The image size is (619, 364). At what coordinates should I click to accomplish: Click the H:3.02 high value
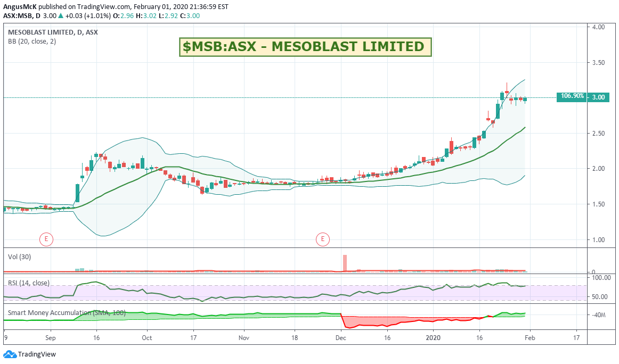coord(145,16)
